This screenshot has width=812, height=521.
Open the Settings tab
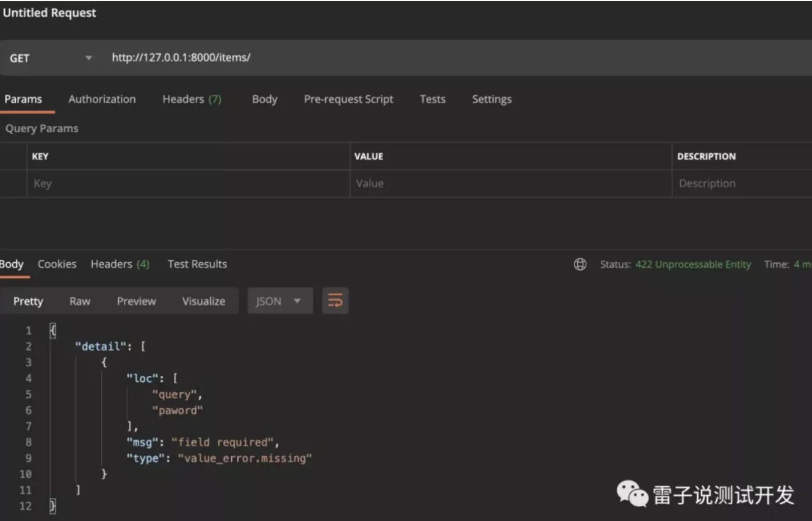(x=491, y=99)
